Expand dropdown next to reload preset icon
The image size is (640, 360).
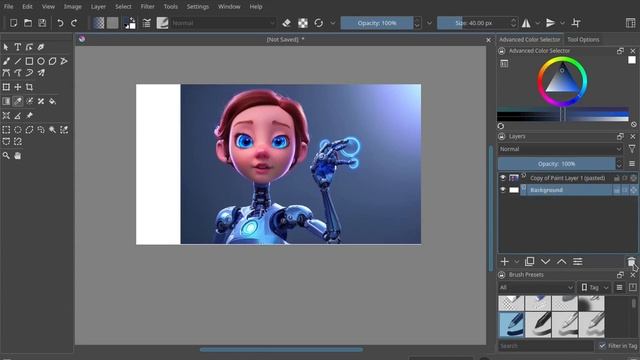point(333,23)
